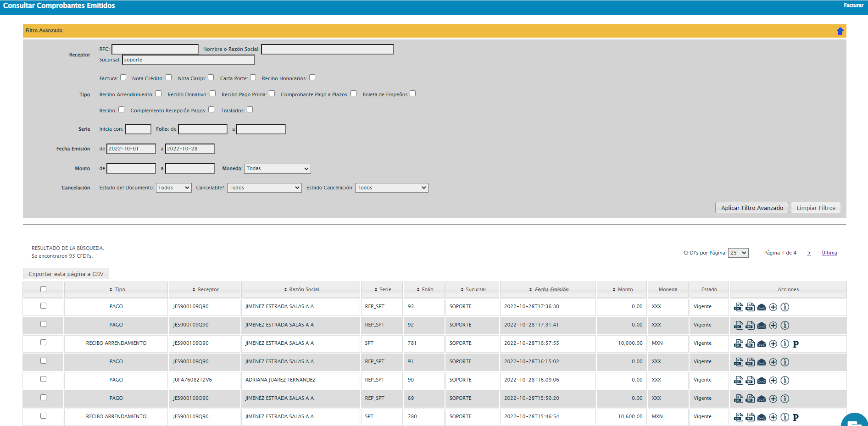Enable Recibo Arrendamiento checkbox
The width and height of the screenshot is (868, 426).
158,94
